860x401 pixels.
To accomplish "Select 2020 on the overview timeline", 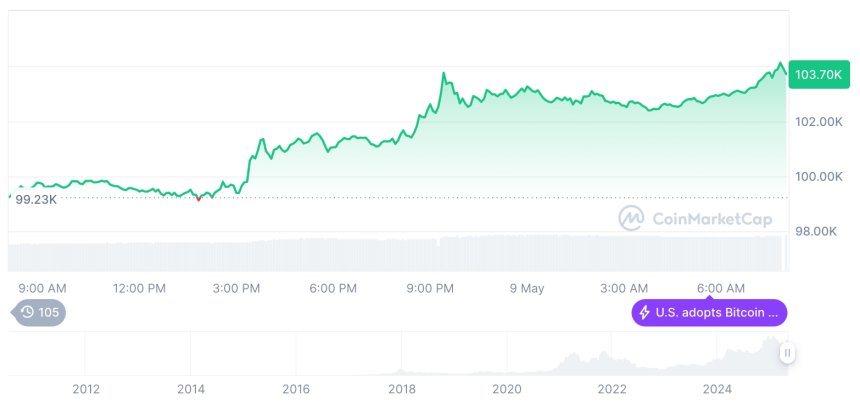I will pyautogui.click(x=507, y=388).
